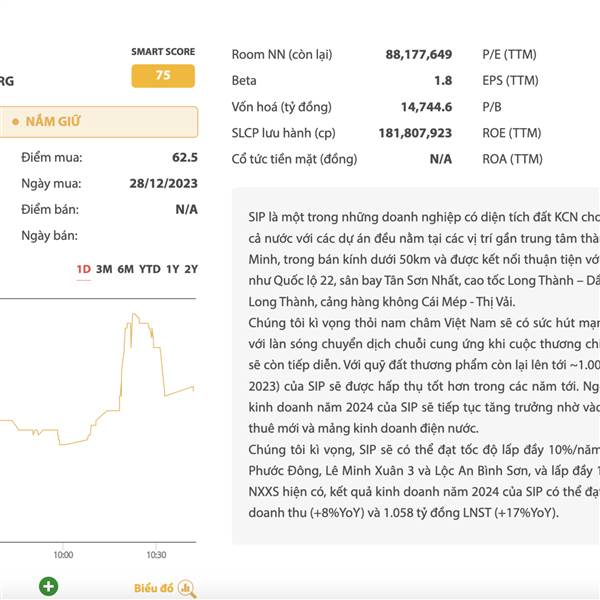
Task: Click the Smart Score 75 badge
Action: point(163,76)
